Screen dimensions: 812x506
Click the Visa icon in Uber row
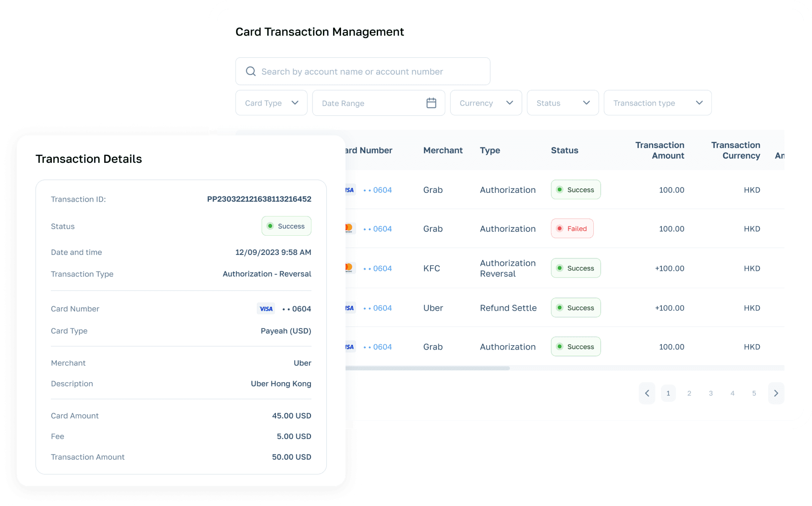click(x=350, y=308)
